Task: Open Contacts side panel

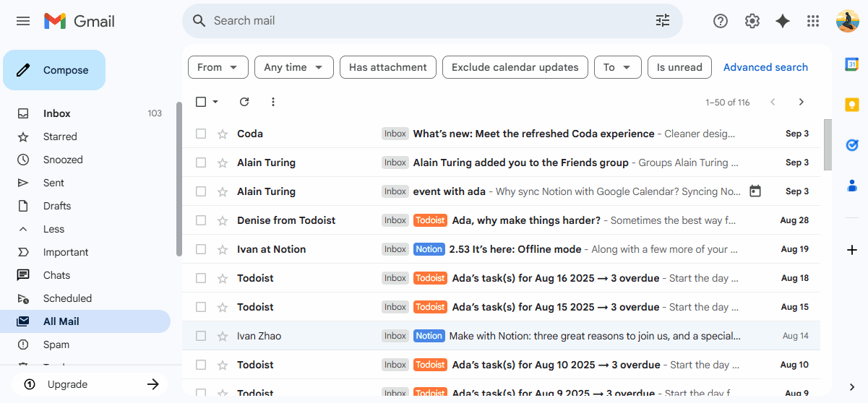Action: point(852,186)
